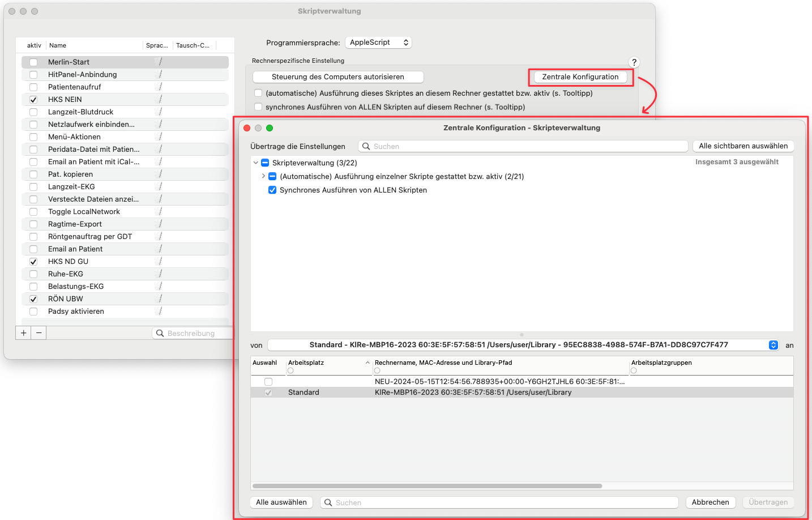812x520 pixels.
Task: Check the Auswahl box for the NEU-2024 row
Action: click(268, 382)
